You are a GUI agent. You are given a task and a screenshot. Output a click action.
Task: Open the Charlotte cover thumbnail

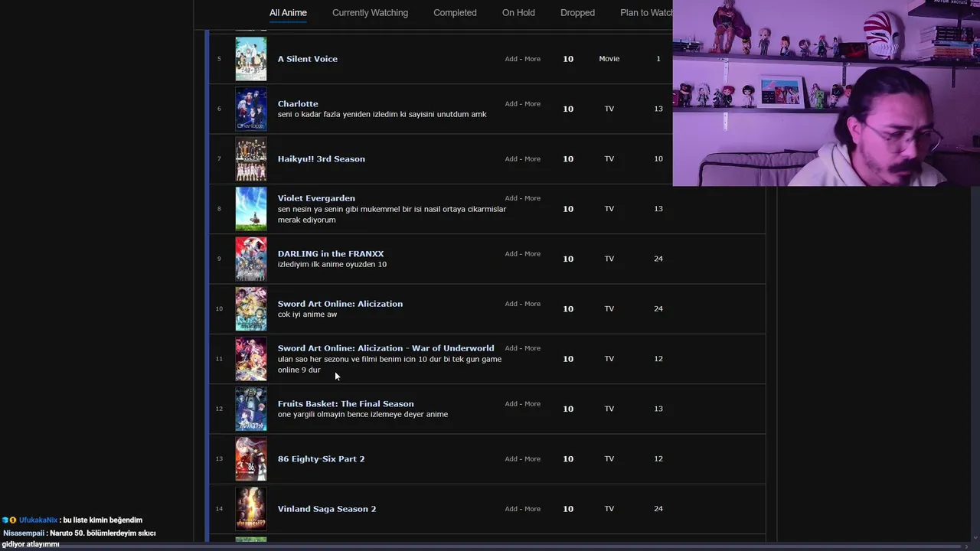click(251, 109)
